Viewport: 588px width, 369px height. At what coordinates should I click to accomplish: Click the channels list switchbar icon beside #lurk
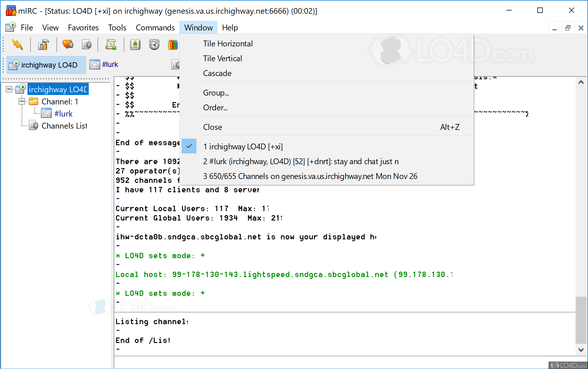(x=176, y=65)
